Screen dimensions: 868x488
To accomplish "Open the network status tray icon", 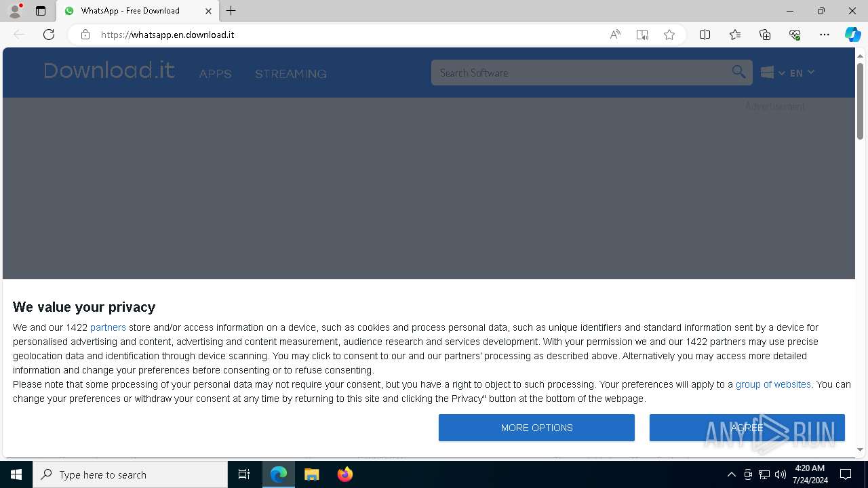I will point(764,474).
